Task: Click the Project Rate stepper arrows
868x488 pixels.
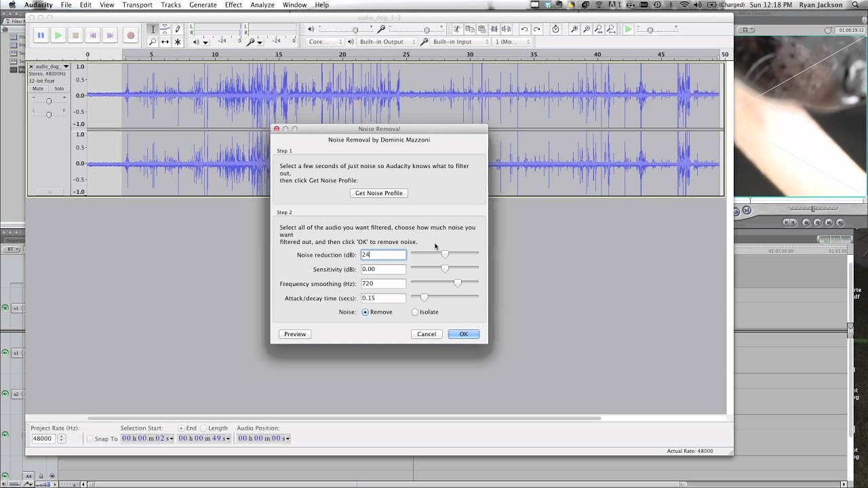Action: (61, 439)
